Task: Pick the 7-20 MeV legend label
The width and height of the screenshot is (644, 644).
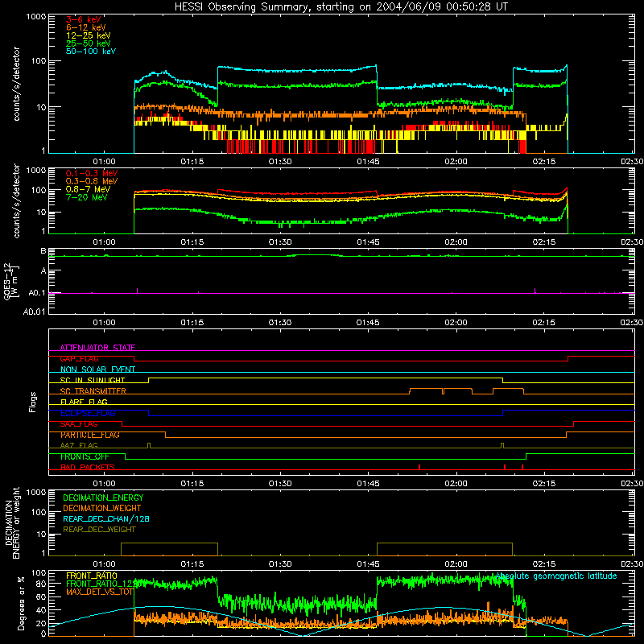Action: tap(86, 197)
